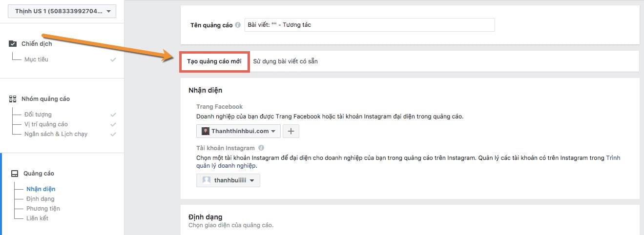Jump to Phương tiện in the sidebar
Screen dimensions: 644x235
(43, 209)
